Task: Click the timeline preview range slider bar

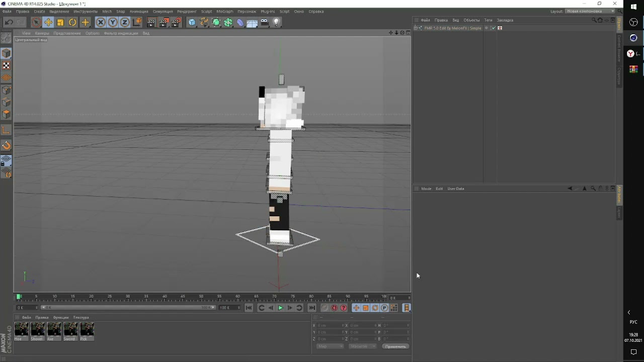Action: pos(128,308)
